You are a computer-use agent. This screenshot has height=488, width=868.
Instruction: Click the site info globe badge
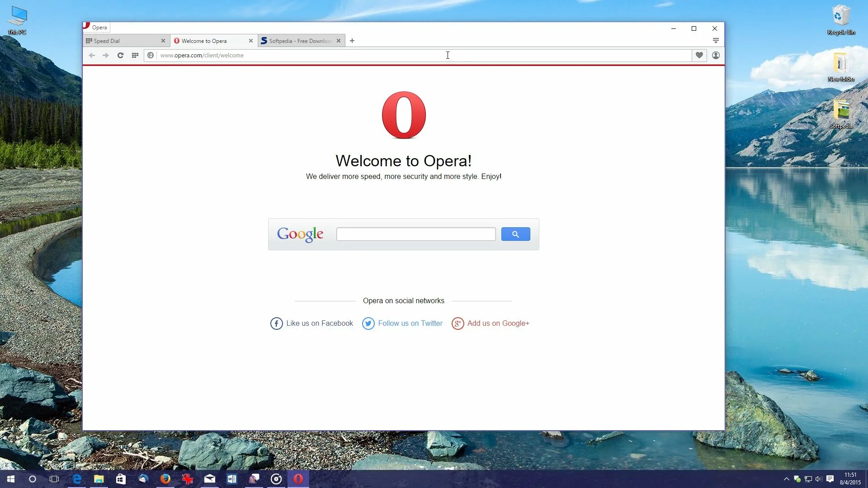pos(151,55)
